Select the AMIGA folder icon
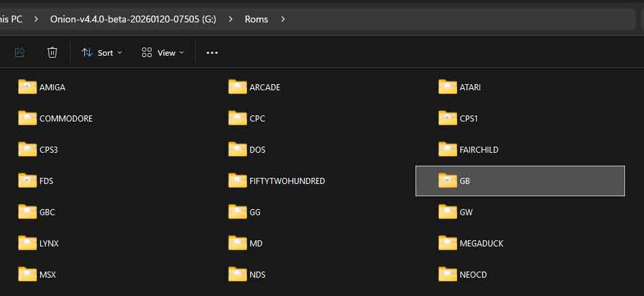The image size is (644, 296). pyautogui.click(x=27, y=87)
